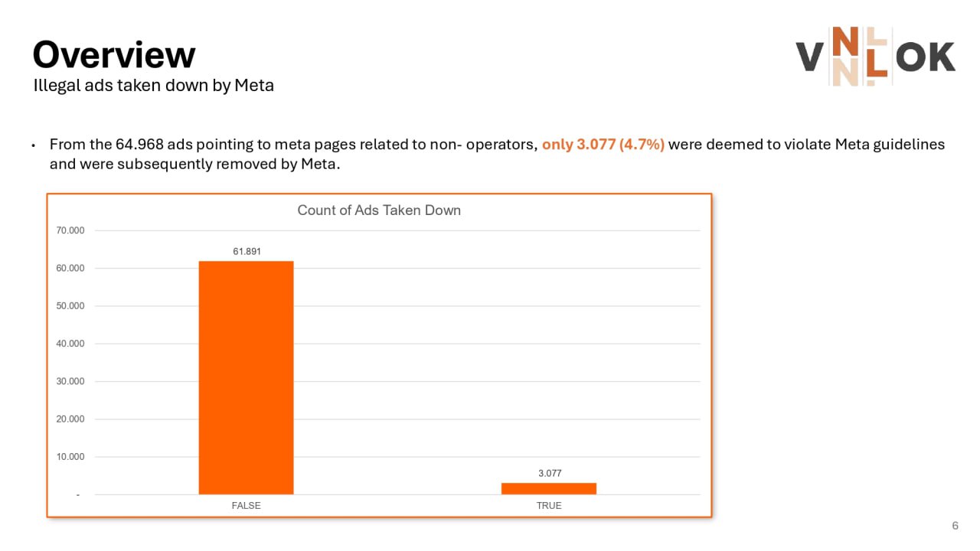980x551 pixels.
Task: Select the "Overview" slide title
Action: (114, 55)
